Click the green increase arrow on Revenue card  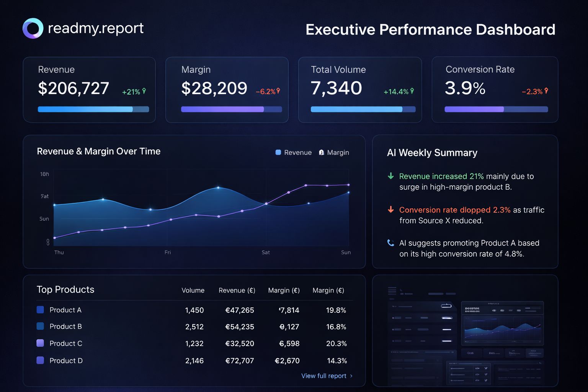pos(144,91)
